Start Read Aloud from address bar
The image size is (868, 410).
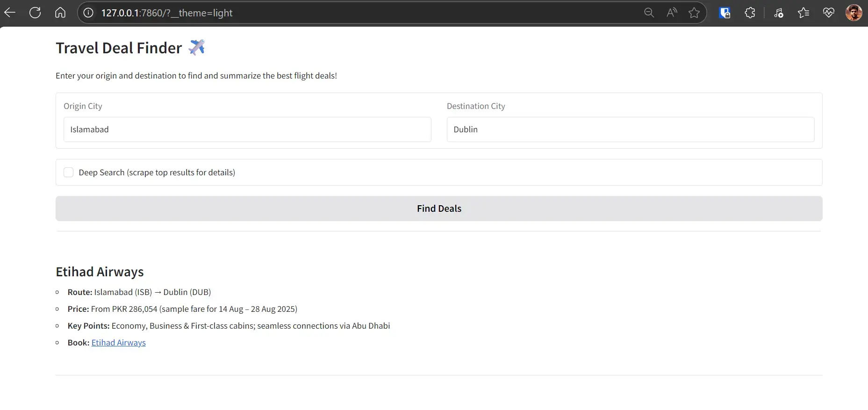pos(672,13)
